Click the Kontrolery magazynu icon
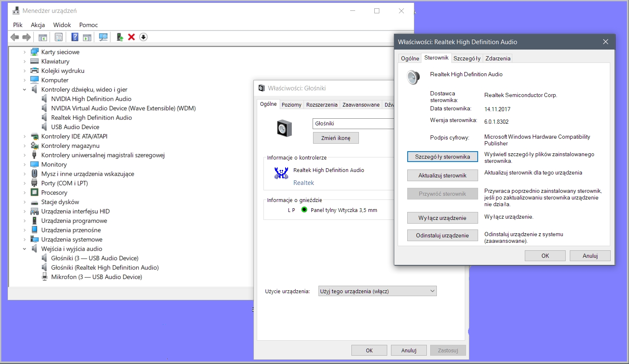Image resolution: width=629 pixels, height=364 pixels. click(35, 146)
